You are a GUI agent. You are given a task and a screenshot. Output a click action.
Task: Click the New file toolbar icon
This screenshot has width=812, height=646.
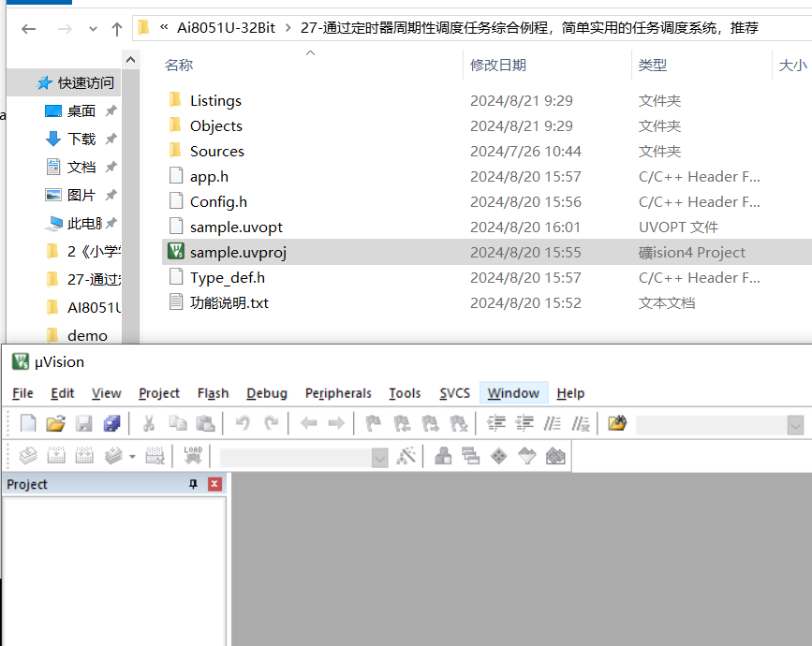[x=28, y=423]
